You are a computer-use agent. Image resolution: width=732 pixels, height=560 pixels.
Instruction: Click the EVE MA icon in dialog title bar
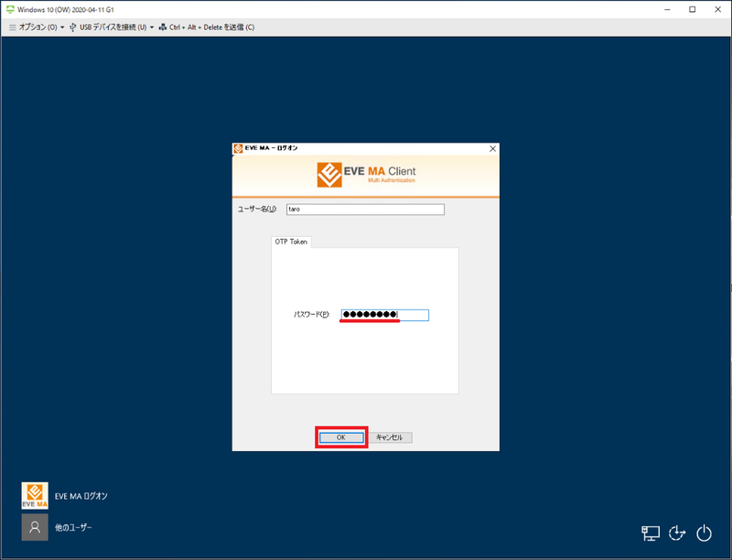[238, 148]
